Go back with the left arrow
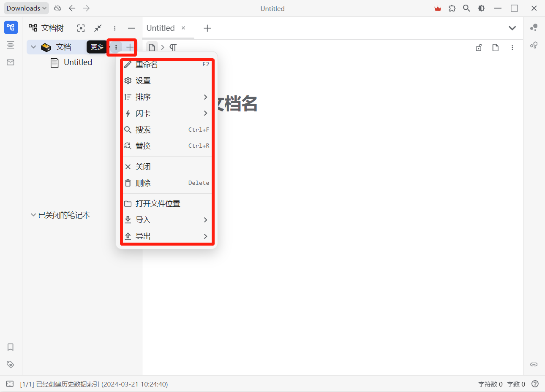Screen dimensions: 545x392 point(72,8)
